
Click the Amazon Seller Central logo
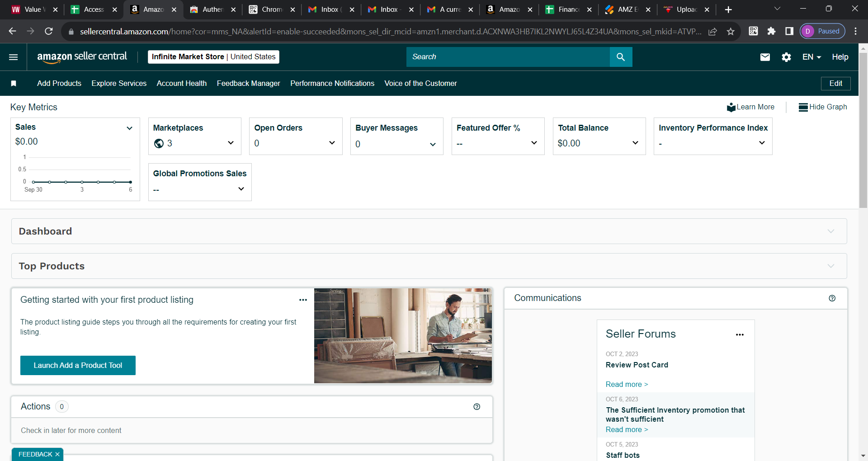point(82,57)
